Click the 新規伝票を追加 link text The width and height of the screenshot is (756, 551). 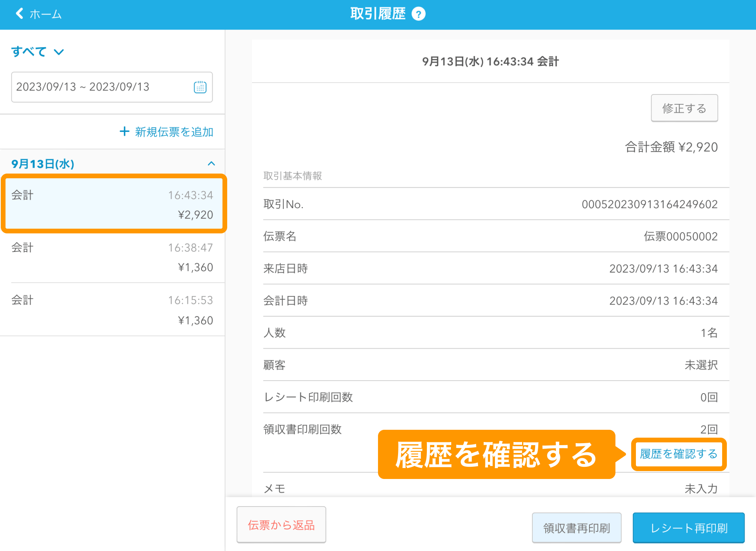(173, 132)
